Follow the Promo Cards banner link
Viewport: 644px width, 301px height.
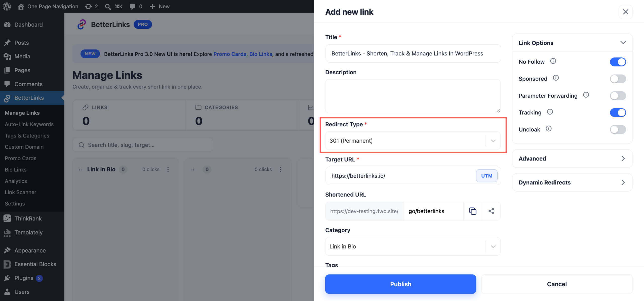click(230, 54)
